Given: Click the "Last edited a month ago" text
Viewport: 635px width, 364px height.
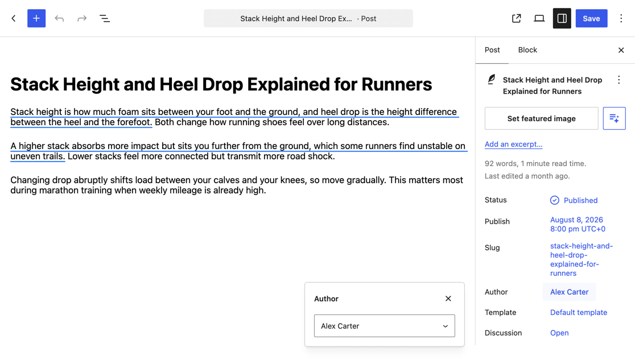Looking at the screenshot, I should pyautogui.click(x=527, y=176).
